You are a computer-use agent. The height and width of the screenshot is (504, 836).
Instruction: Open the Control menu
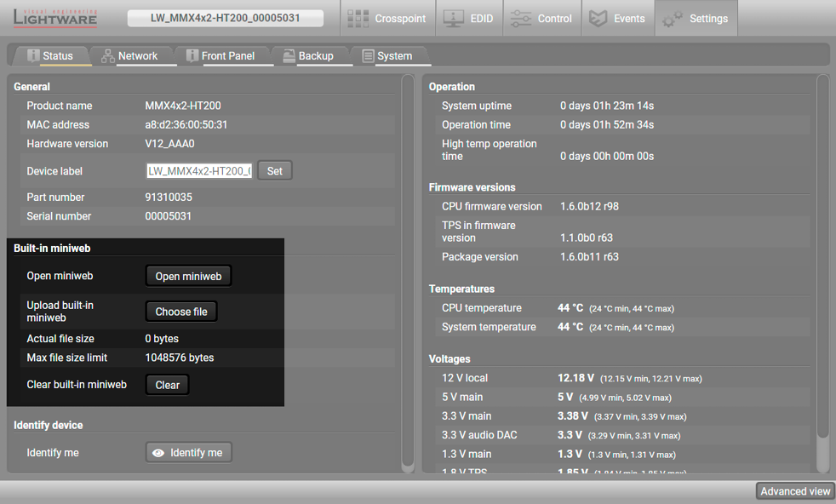(541, 18)
